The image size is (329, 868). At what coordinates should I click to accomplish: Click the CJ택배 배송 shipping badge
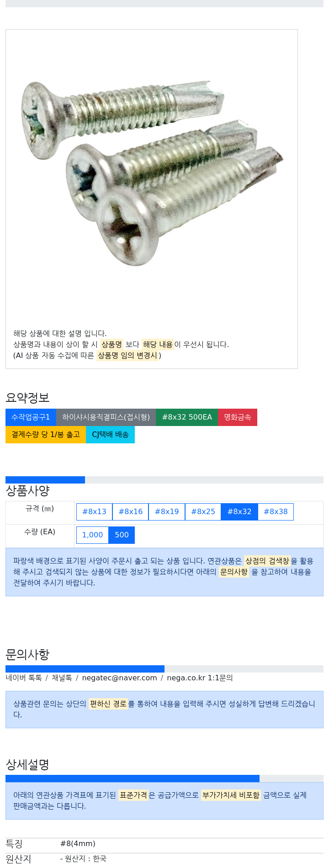point(110,435)
